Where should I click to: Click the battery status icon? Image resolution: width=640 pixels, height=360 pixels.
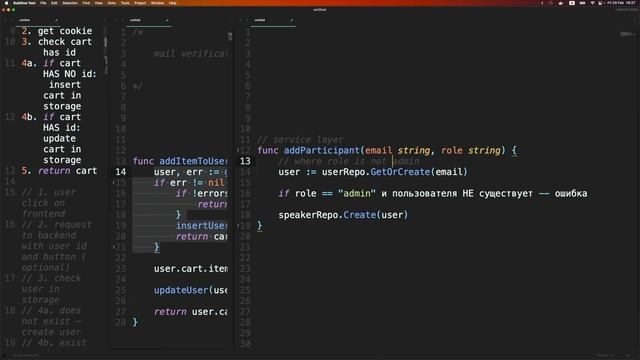pos(582,3)
